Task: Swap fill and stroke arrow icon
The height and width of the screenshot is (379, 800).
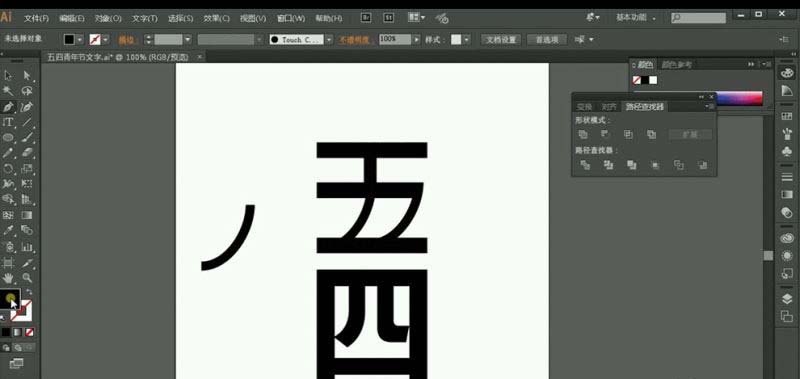Action: (29, 293)
